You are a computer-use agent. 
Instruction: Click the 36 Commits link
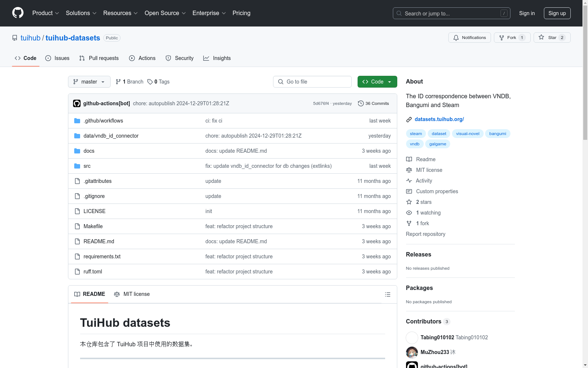(x=373, y=103)
